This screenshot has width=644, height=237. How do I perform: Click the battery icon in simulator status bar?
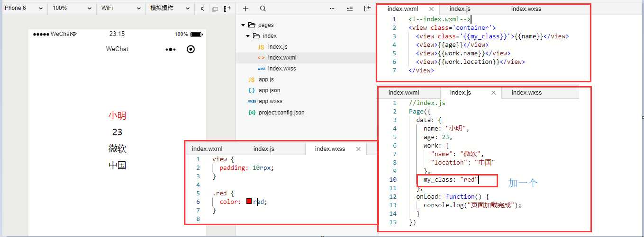click(x=196, y=34)
